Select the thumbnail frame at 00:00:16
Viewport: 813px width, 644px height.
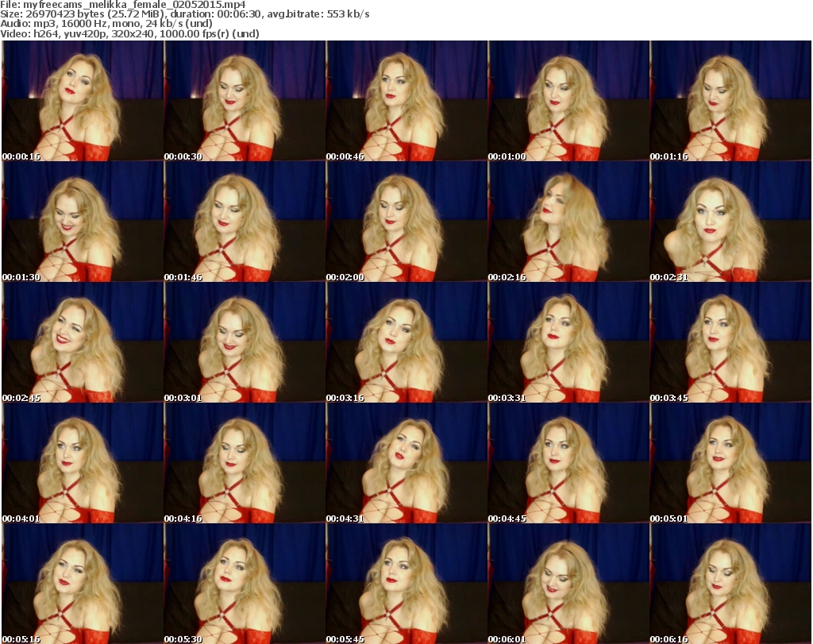coord(83,101)
